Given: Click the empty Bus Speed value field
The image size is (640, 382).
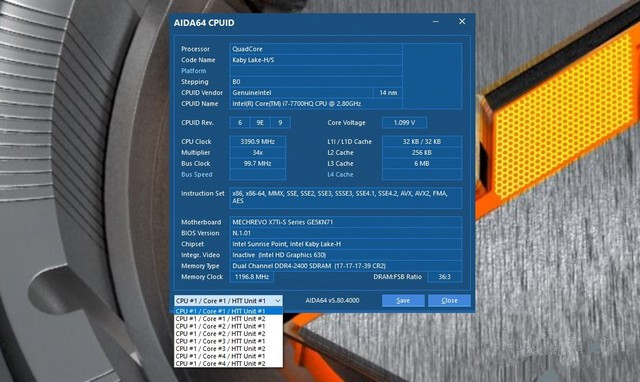Looking at the screenshot, I should 258,174.
